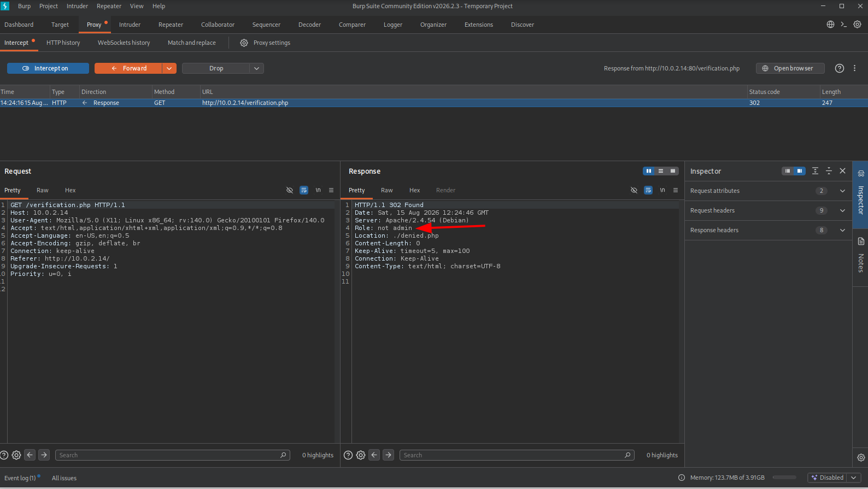Close the Inspector panel
This screenshot has height=489, width=868.
pyautogui.click(x=843, y=171)
